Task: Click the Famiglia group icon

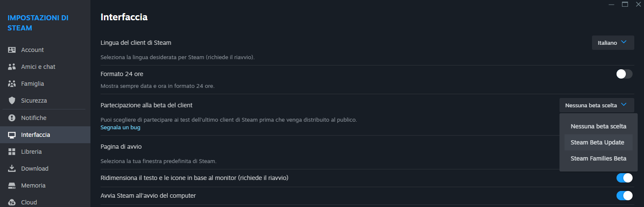Action: tap(12, 84)
